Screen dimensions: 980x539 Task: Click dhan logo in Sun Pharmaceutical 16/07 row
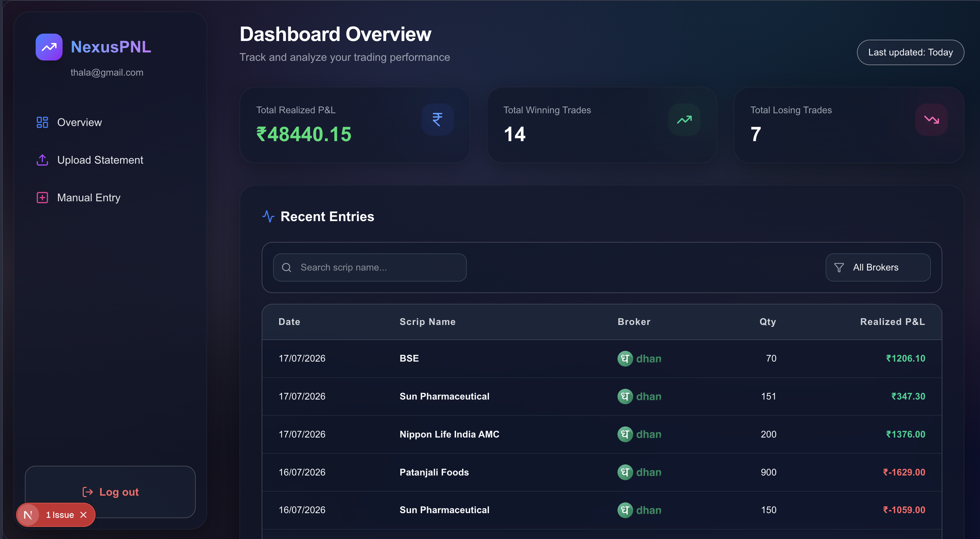[x=639, y=510]
